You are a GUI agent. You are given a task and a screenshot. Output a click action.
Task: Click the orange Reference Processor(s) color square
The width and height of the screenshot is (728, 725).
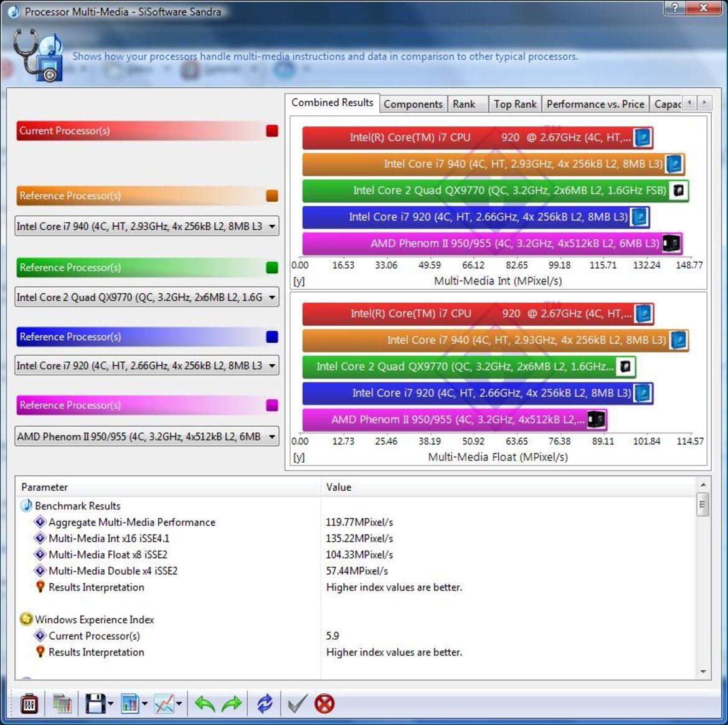[272, 196]
